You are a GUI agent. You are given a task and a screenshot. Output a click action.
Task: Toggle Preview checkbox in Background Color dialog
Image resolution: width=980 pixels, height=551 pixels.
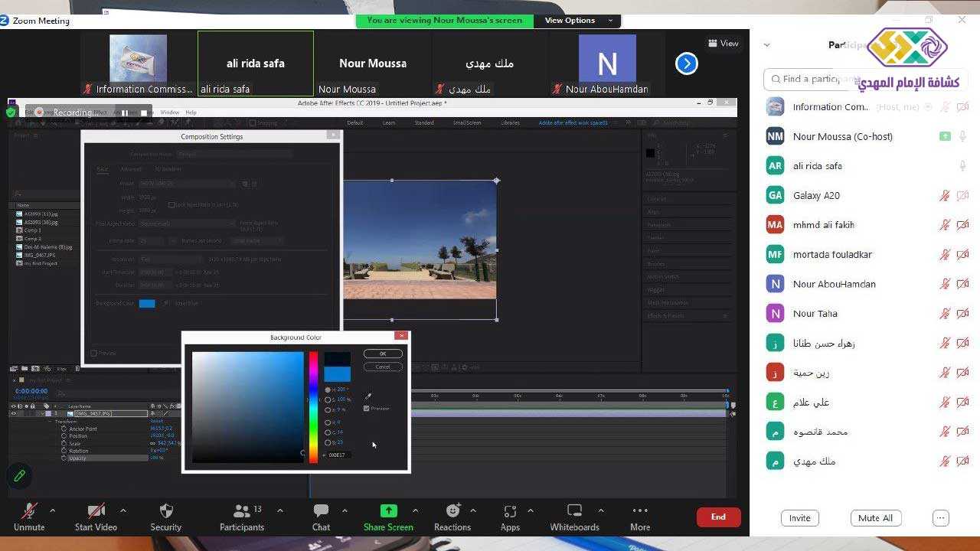point(367,409)
